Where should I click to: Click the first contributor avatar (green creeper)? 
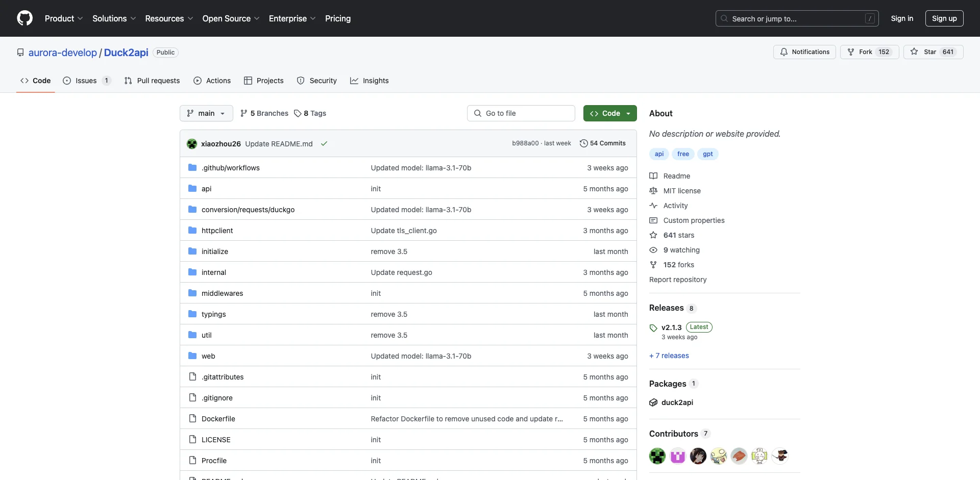(x=657, y=456)
